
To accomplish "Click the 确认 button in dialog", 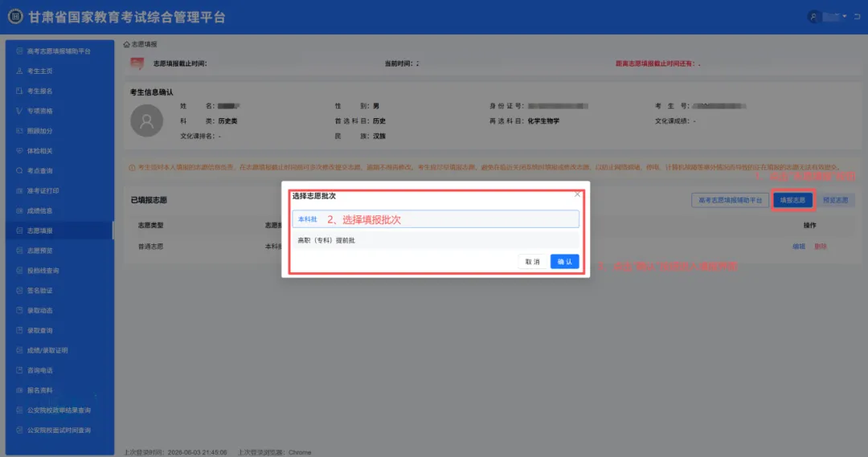I will tap(564, 262).
